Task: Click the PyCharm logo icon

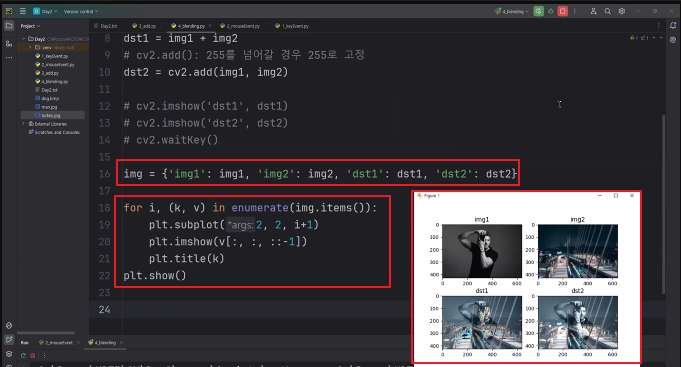Action: click(9, 11)
